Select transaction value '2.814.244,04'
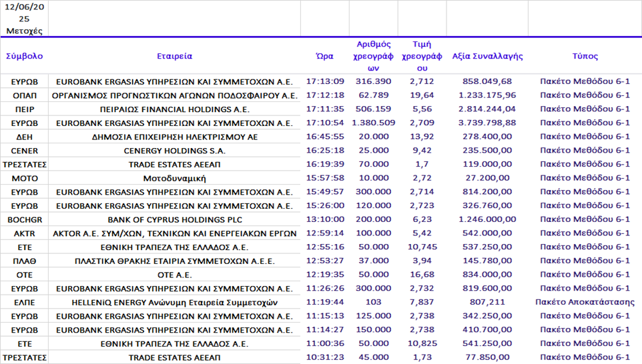 (487, 109)
